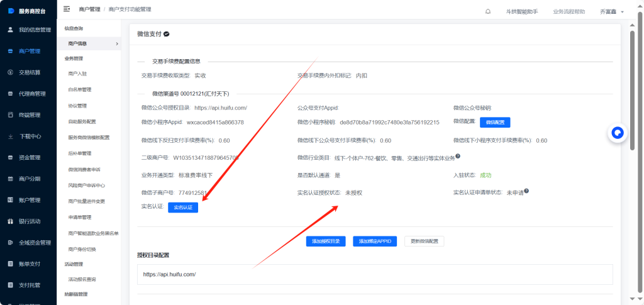Collapse the sidebar with the menu fold icon
The width and height of the screenshot is (644, 305).
coord(67,9)
